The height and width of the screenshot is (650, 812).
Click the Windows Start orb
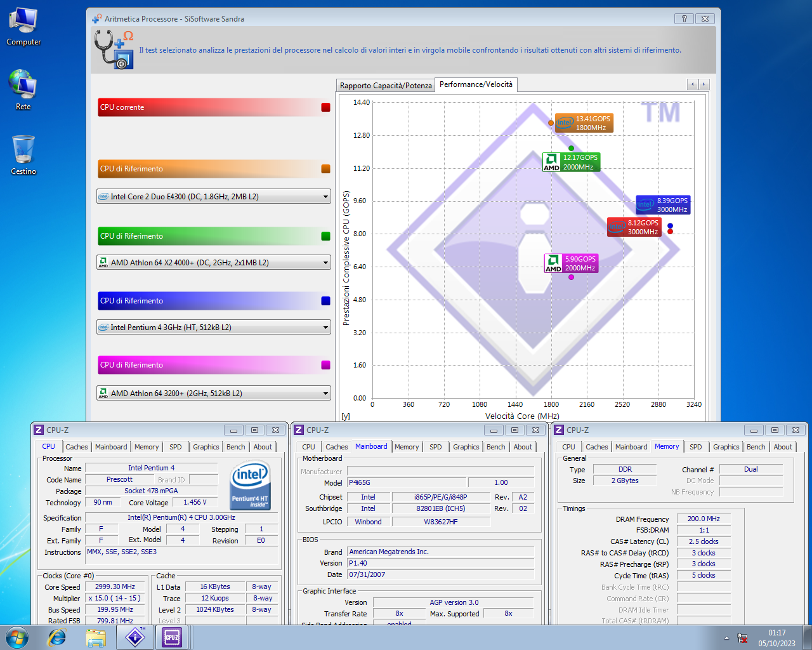click(x=17, y=637)
